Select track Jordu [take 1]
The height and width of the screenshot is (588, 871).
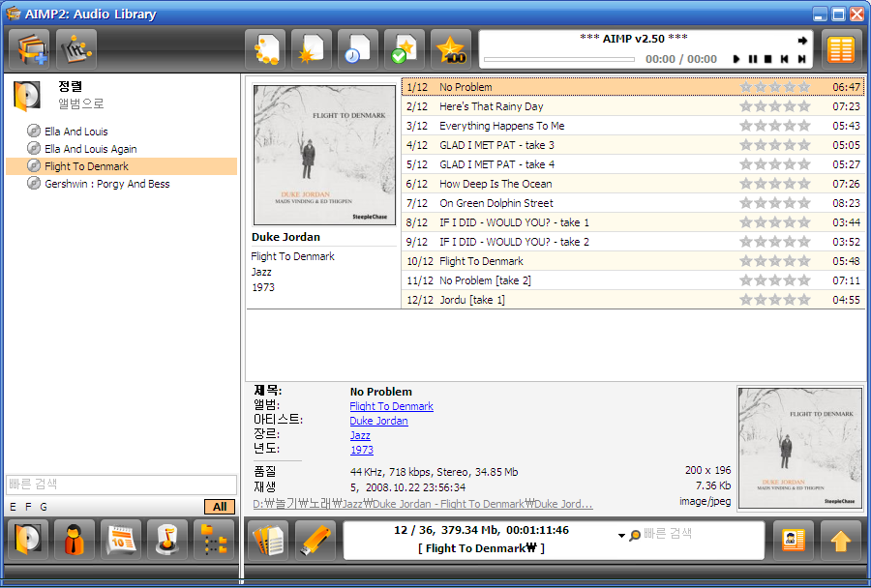click(633, 300)
